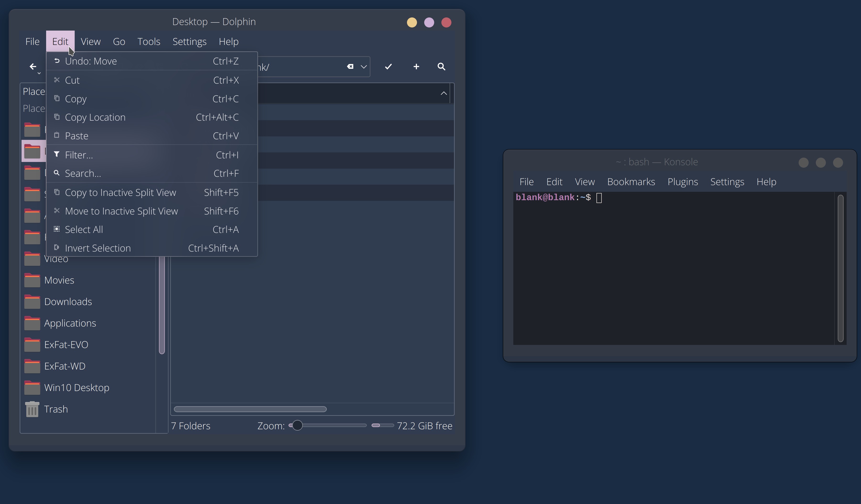861x504 pixels.
Task: Click the Zoom slider handle in Dolphin
Action: click(x=297, y=425)
